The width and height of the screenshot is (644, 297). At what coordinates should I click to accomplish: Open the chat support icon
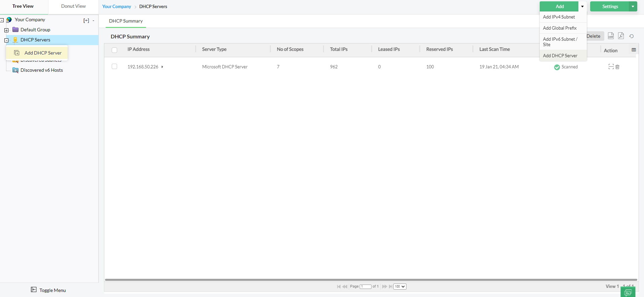coord(628,293)
